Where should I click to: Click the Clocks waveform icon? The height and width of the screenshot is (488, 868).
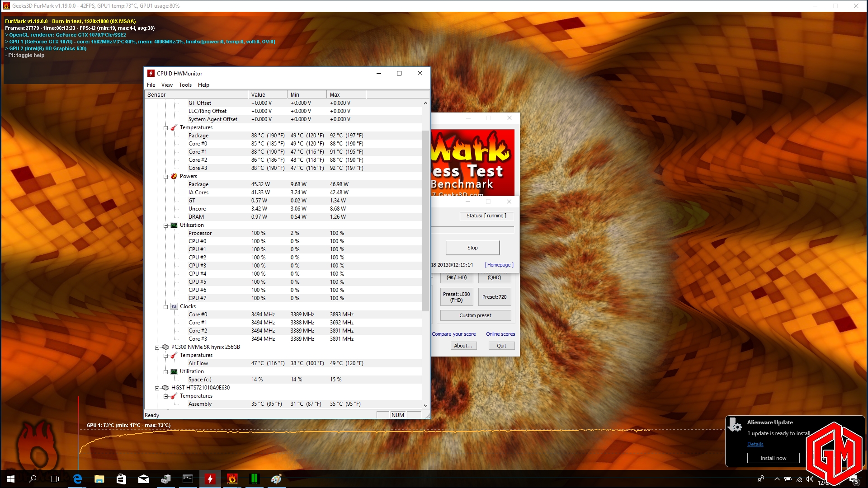174,306
